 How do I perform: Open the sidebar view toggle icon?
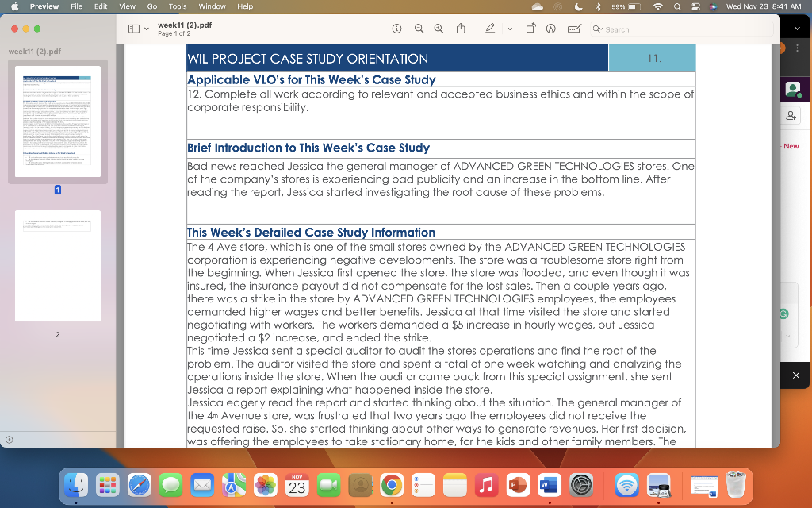pos(133,29)
